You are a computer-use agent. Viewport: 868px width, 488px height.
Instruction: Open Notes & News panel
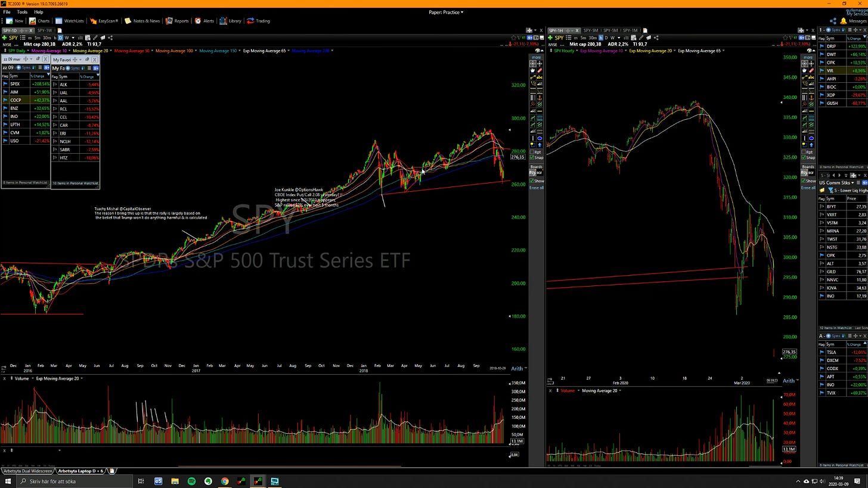coord(142,21)
